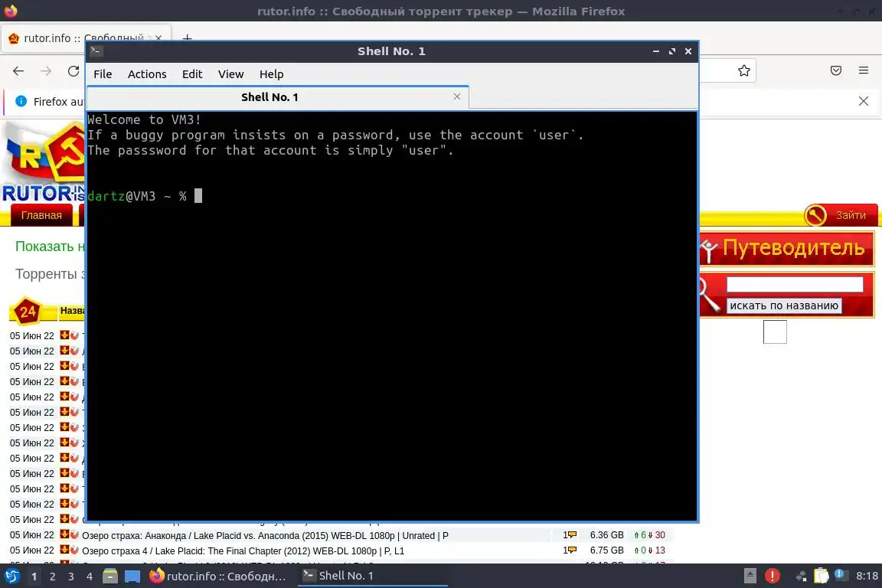Open the clipboard tray icon
Image resolution: width=882 pixels, height=588 pixels.
coord(822,576)
